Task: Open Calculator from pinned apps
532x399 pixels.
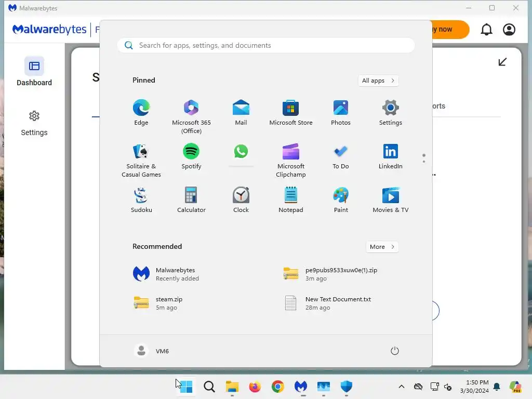Action: 191,200
